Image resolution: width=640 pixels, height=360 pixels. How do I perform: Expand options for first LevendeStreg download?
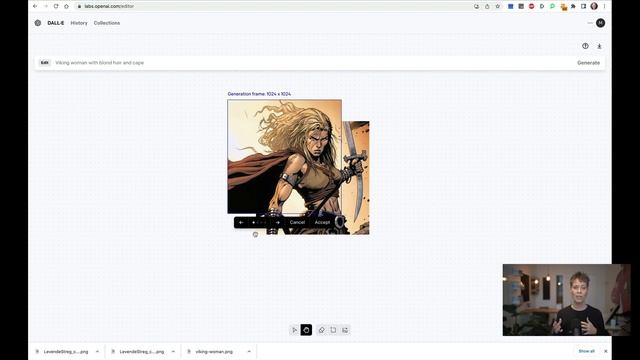point(97,351)
